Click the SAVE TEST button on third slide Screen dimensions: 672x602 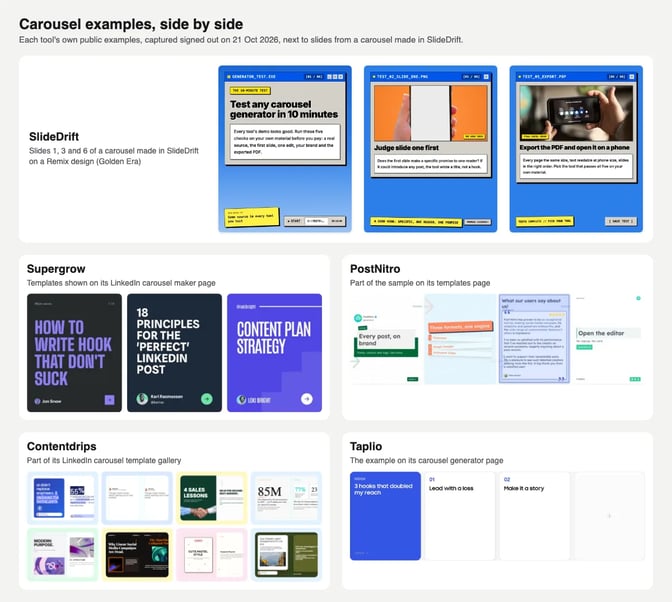coord(621,221)
